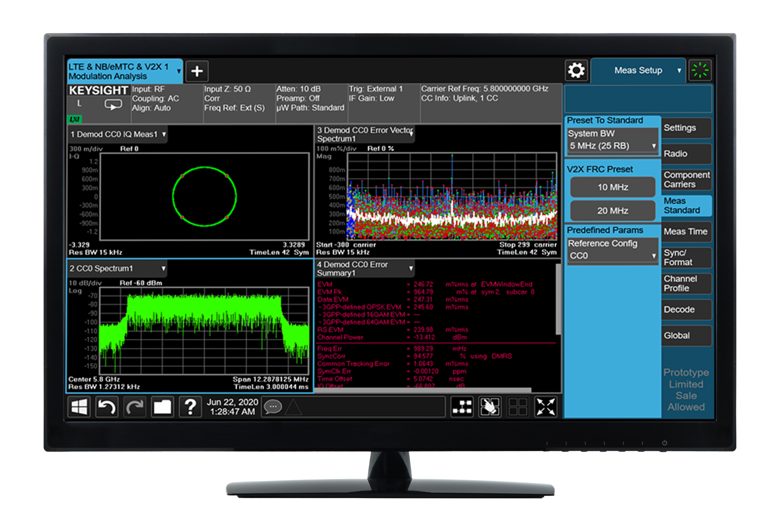
Task: Open Help via question mark icon
Action: pyautogui.click(x=190, y=407)
